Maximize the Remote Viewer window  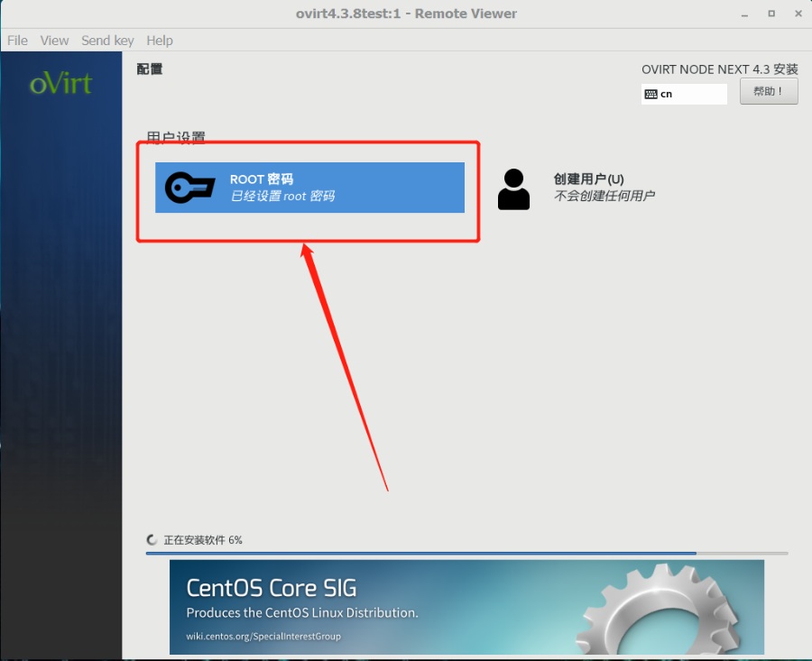771,14
